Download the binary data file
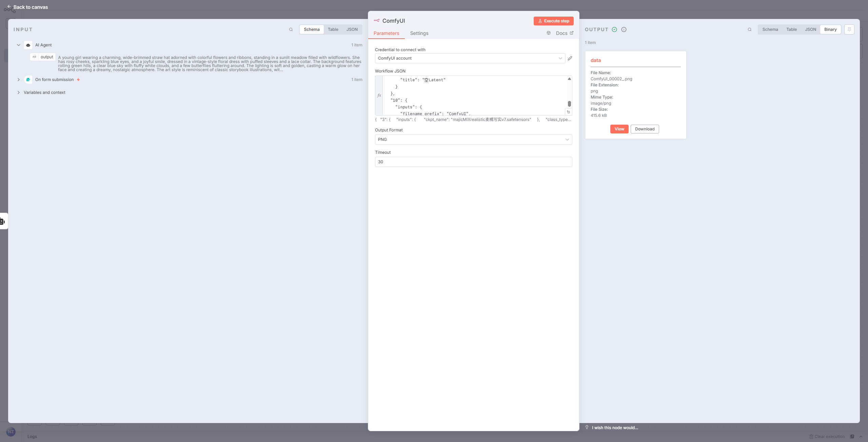This screenshot has height=442, width=868. click(x=645, y=129)
